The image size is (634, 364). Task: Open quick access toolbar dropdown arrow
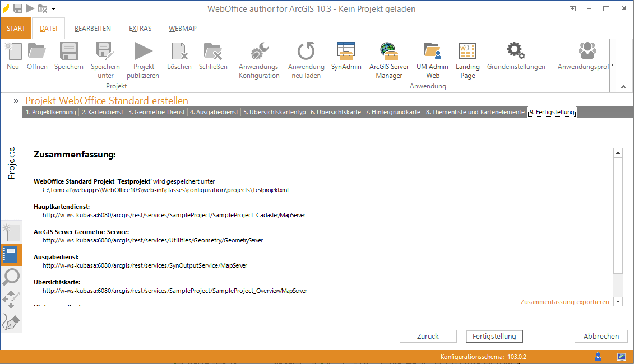pos(53,8)
